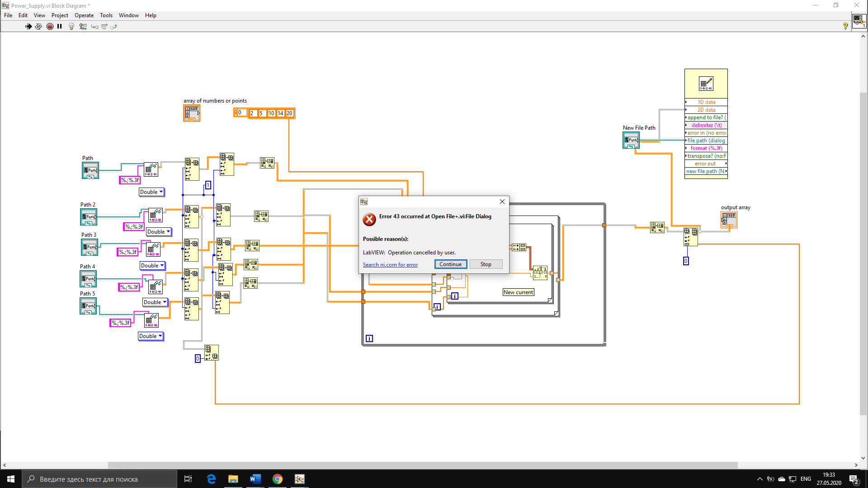This screenshot has height=488, width=868.
Task: Click the Path 3 control terminal
Action: [x=90, y=247]
